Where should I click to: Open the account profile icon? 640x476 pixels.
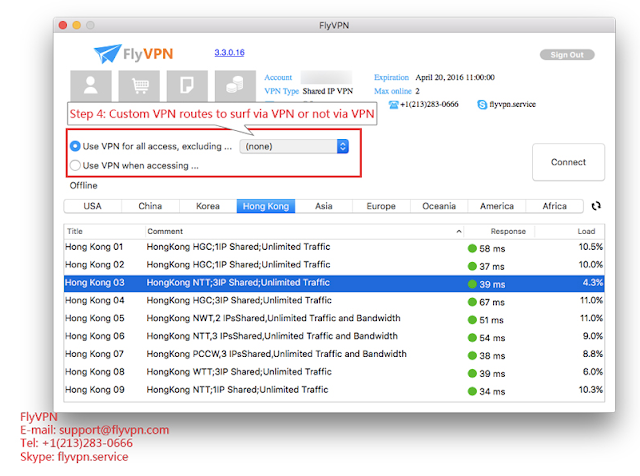(x=91, y=86)
